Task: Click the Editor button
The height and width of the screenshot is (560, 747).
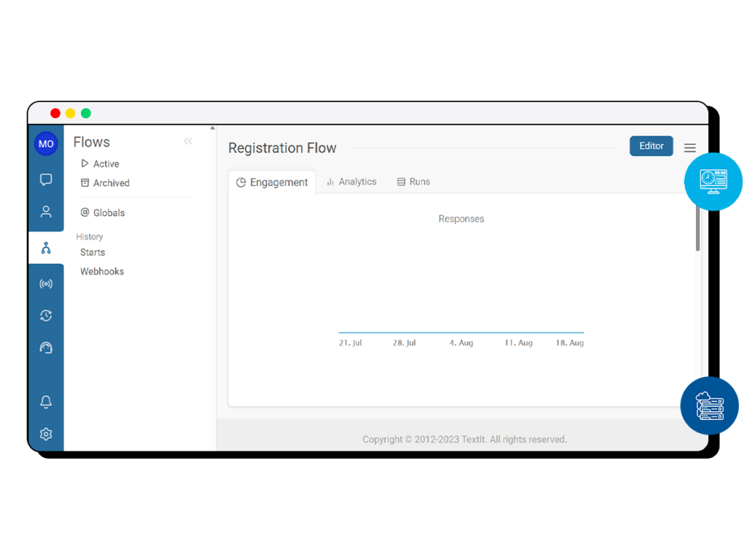Action: [x=651, y=146]
